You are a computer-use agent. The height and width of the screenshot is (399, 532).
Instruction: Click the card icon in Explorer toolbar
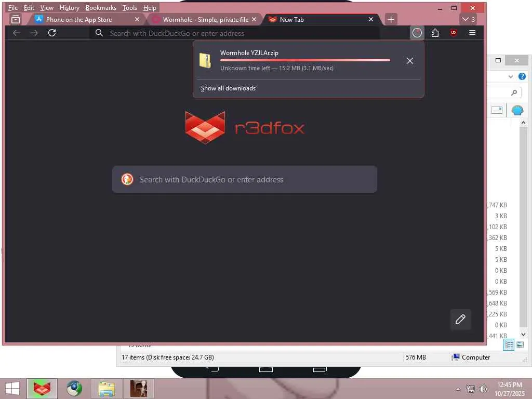pos(496,110)
